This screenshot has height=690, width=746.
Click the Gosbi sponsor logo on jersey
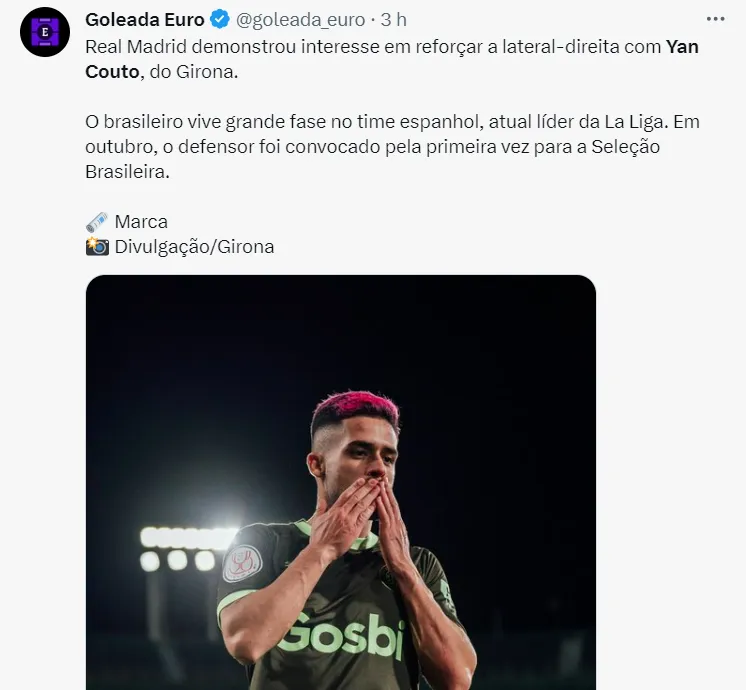[x=340, y=637]
